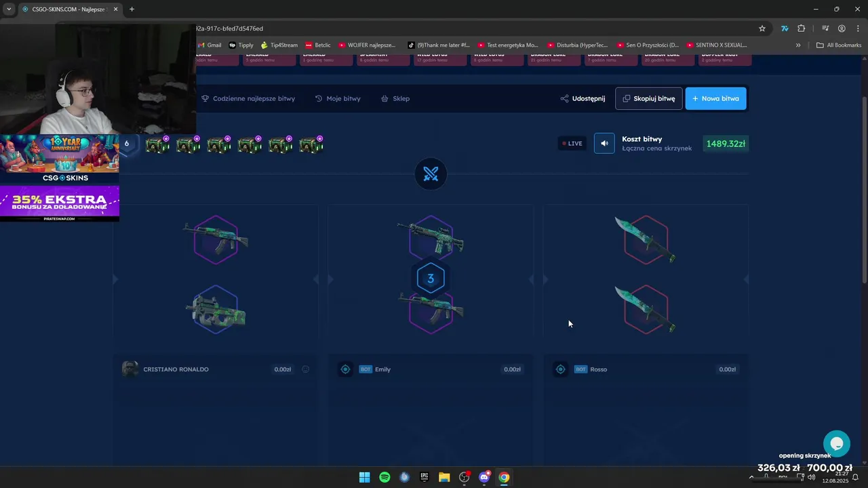Viewport: 868px width, 488px height.
Task: Create a battle with Nowa bitwa
Action: pos(715,98)
